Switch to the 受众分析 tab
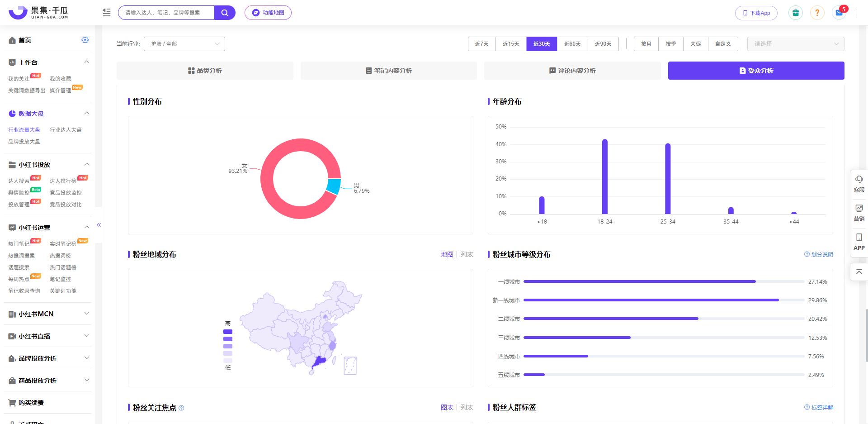 (756, 71)
